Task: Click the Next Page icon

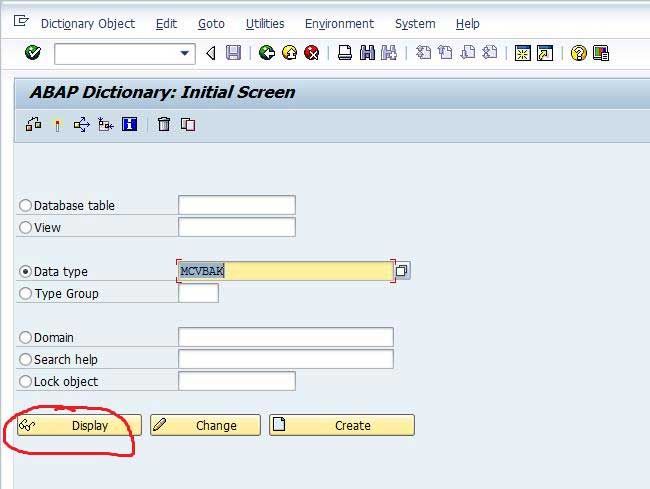Action: click(468, 53)
